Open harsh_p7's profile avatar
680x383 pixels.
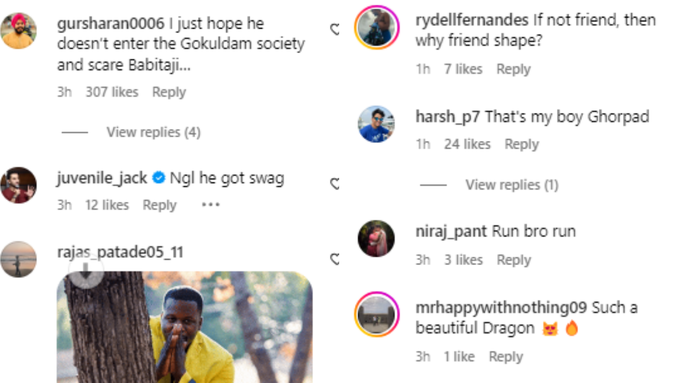click(x=376, y=124)
